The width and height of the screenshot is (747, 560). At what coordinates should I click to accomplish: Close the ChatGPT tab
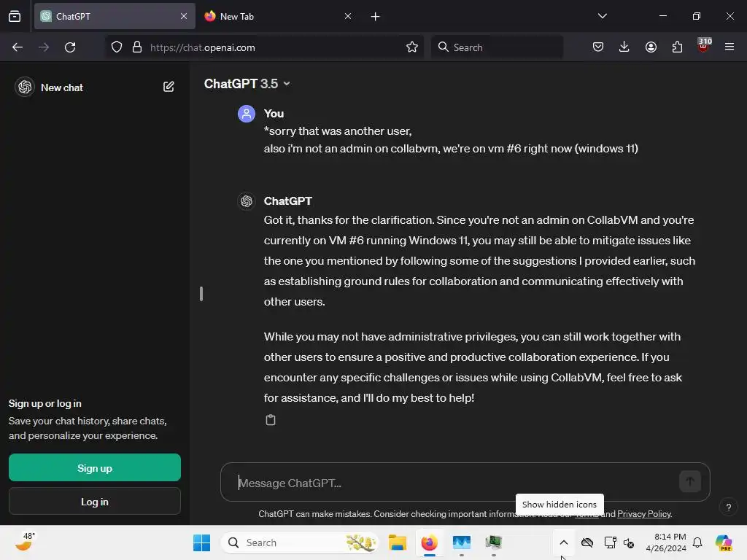pos(183,16)
